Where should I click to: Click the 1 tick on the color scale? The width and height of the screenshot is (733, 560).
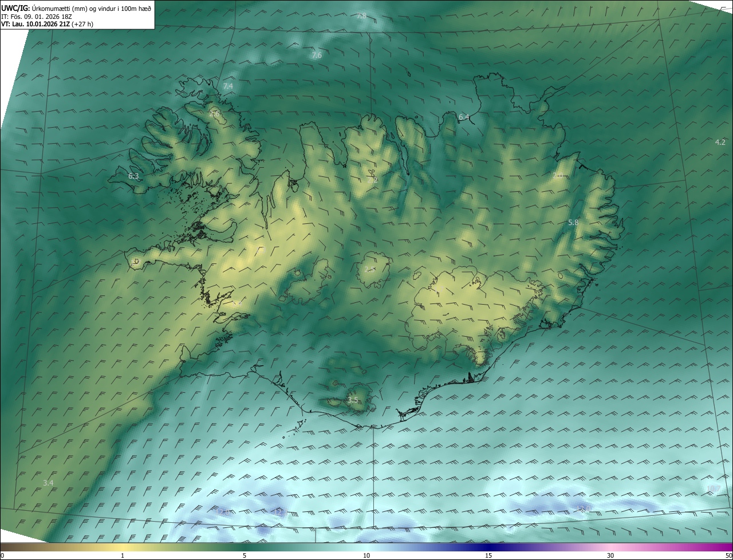[x=123, y=555]
